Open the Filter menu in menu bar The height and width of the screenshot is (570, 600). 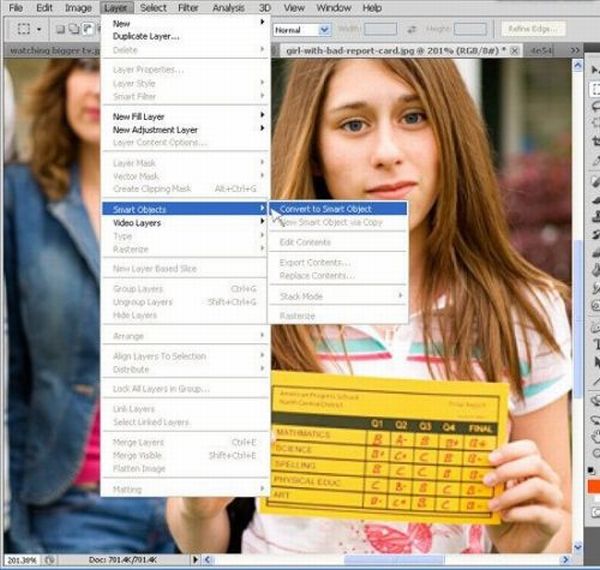coord(188,8)
